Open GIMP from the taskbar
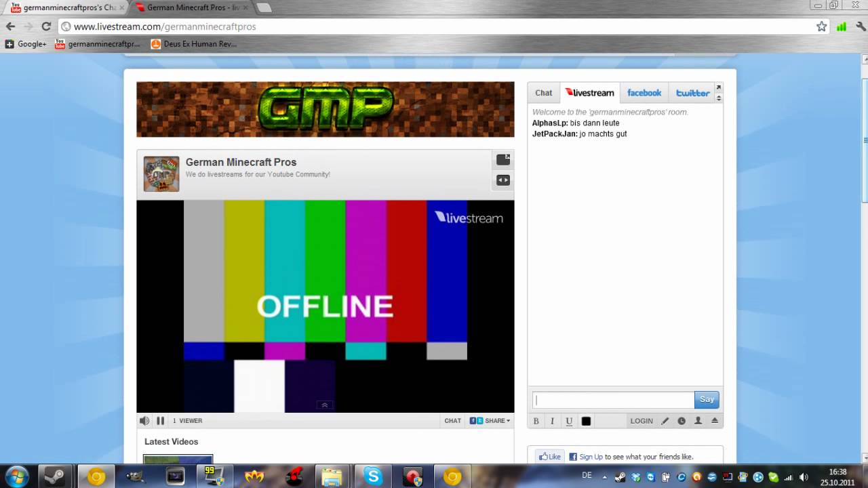Image resolution: width=868 pixels, height=488 pixels. [x=135, y=476]
